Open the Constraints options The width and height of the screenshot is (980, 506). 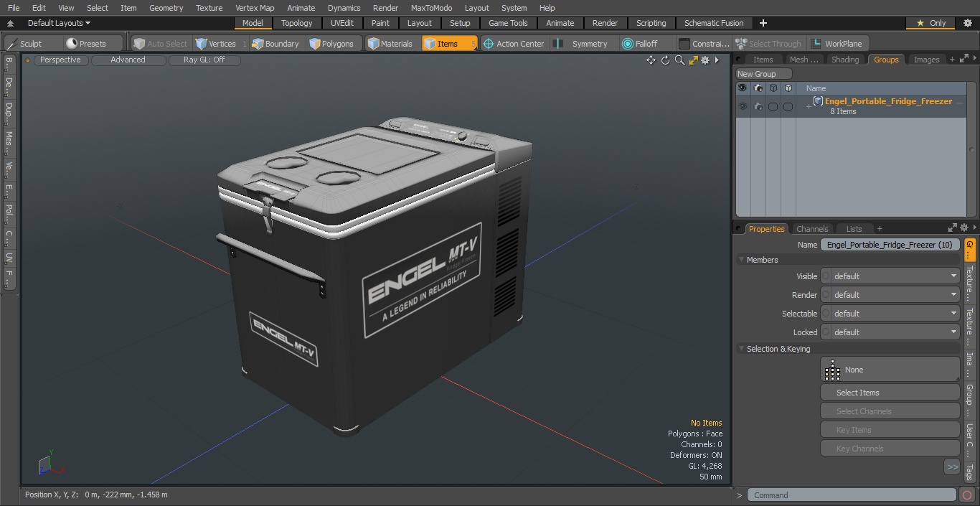pyautogui.click(x=704, y=44)
